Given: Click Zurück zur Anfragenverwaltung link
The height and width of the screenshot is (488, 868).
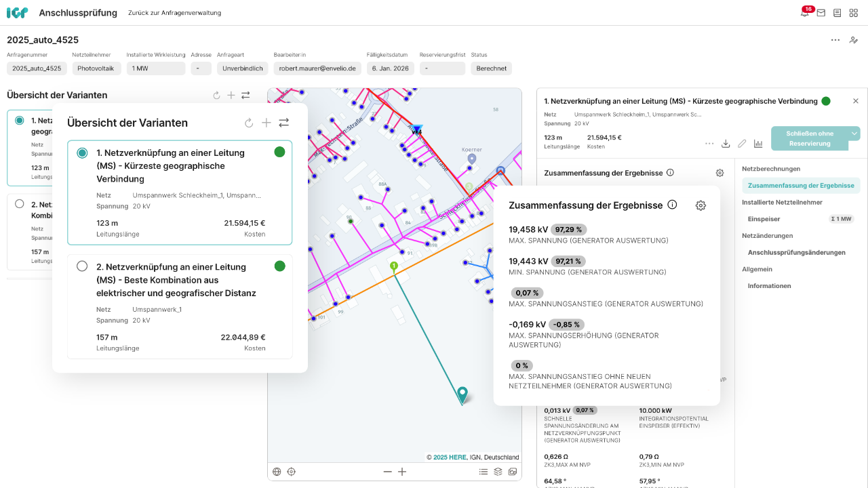Looking at the screenshot, I should click(x=174, y=13).
